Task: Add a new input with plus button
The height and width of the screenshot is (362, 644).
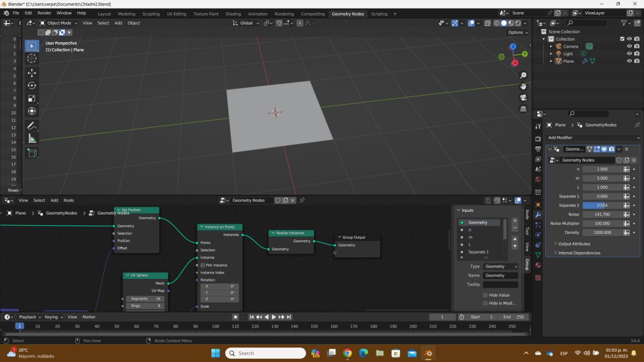Action: [x=515, y=221]
